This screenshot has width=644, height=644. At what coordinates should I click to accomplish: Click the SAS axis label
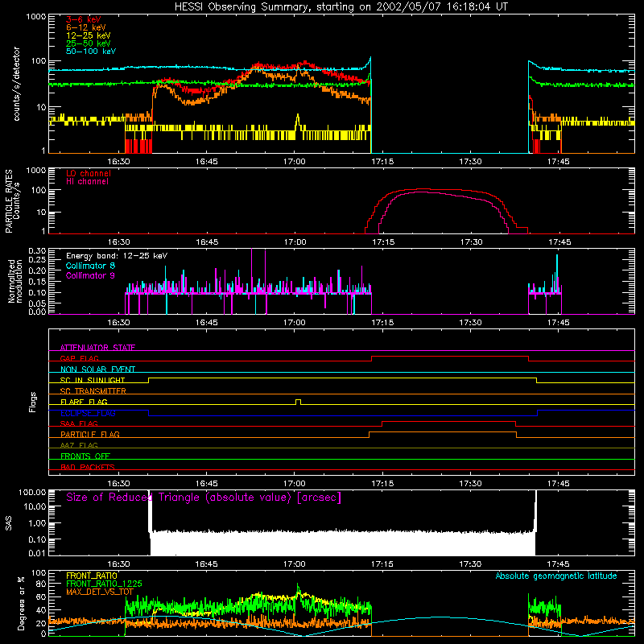[9, 523]
